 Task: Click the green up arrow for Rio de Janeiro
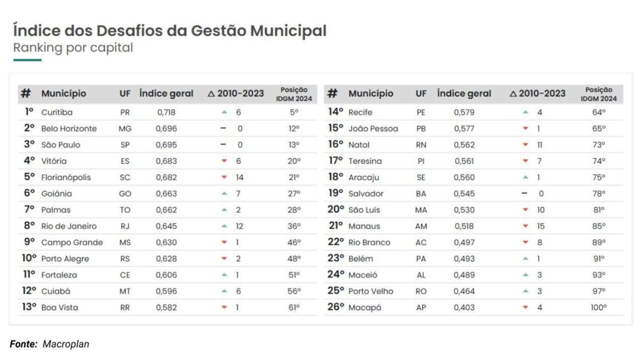224,226
